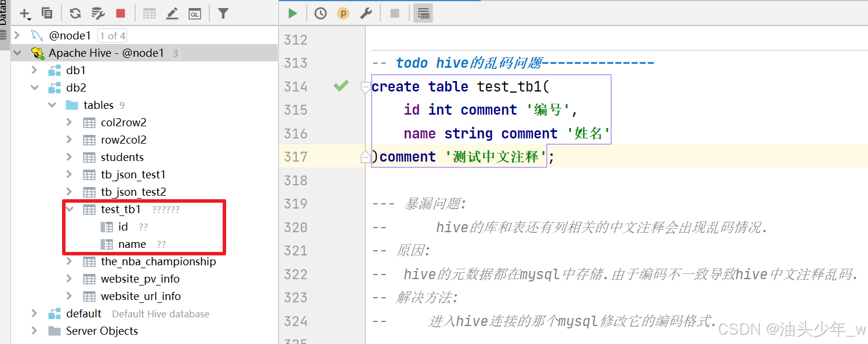Stop the running process with red square icon
This screenshot has height=344, width=868.
121,13
